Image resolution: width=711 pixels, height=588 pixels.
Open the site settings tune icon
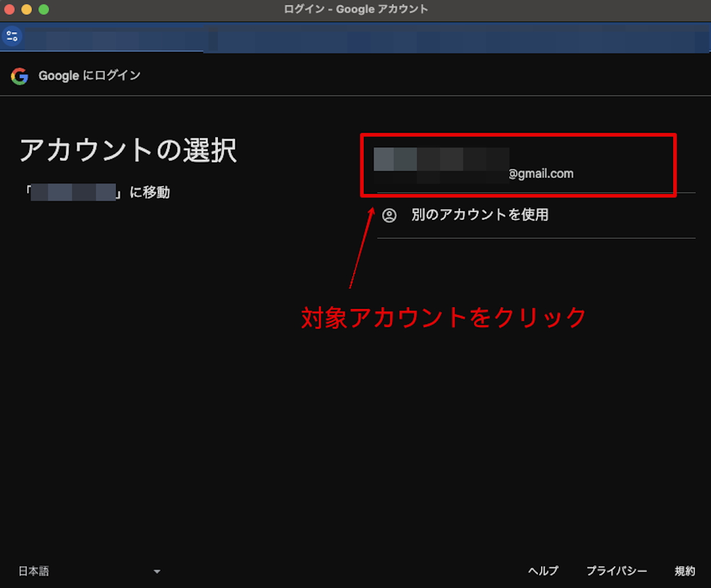pos(12,36)
